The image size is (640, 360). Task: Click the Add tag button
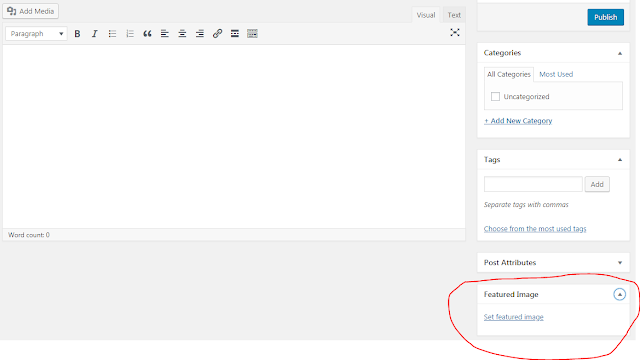[x=597, y=184]
